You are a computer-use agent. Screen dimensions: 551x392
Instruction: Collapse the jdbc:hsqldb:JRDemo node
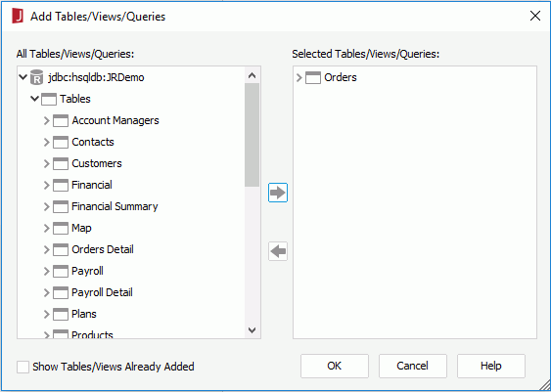pos(23,77)
